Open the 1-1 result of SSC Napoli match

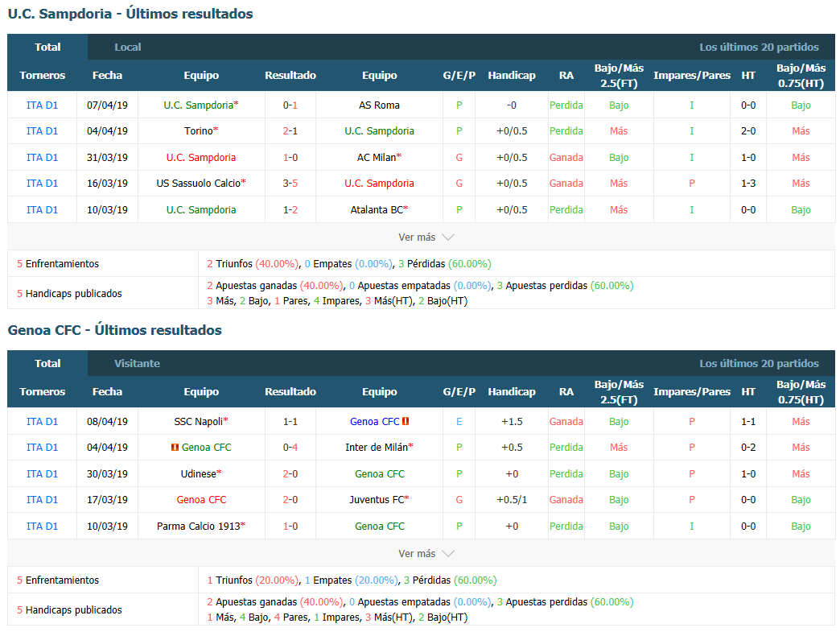(290, 421)
